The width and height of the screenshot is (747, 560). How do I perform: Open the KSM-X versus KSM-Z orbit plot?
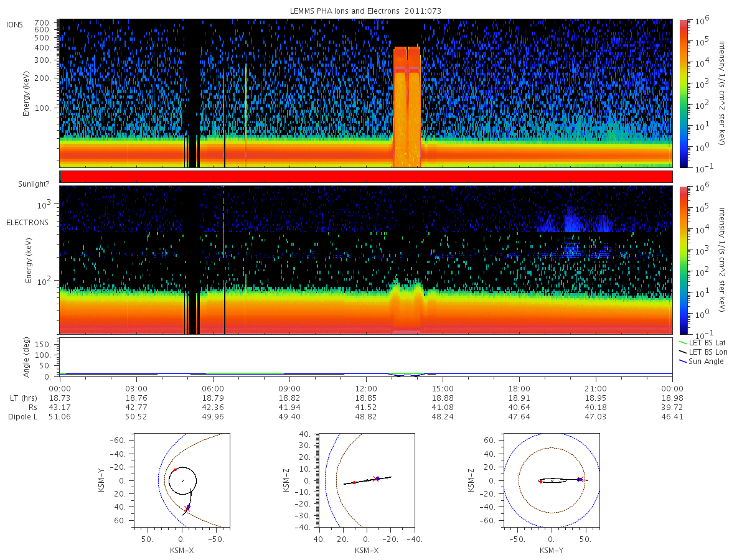[367, 480]
